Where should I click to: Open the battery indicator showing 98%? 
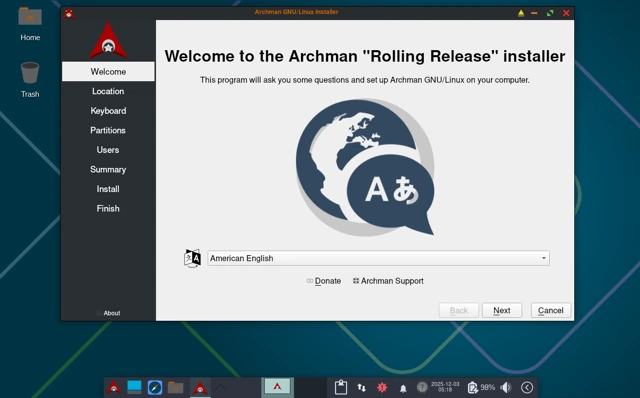482,387
